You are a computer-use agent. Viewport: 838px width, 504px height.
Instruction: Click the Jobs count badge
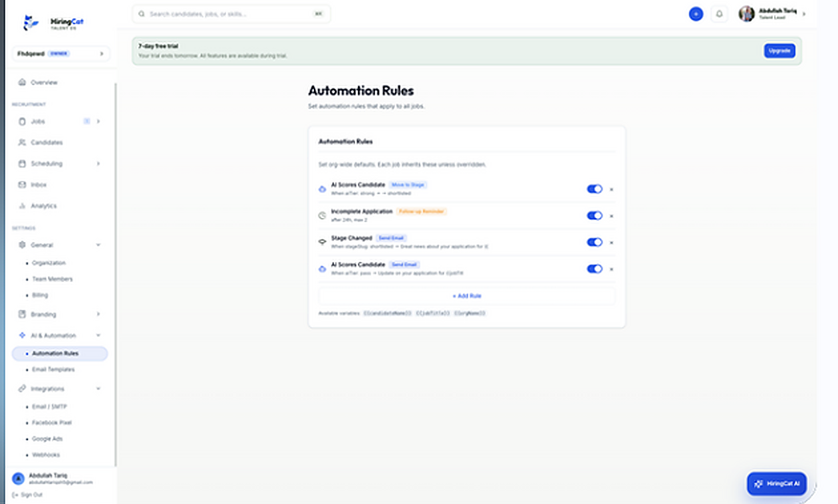tap(86, 122)
